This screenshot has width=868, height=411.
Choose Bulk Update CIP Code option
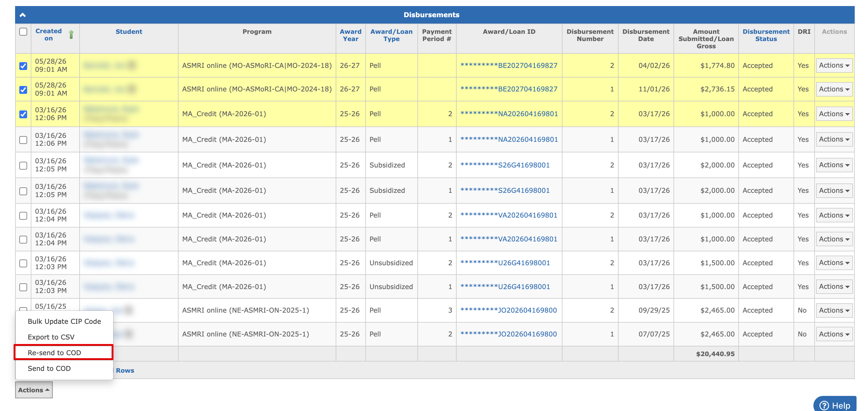point(64,321)
